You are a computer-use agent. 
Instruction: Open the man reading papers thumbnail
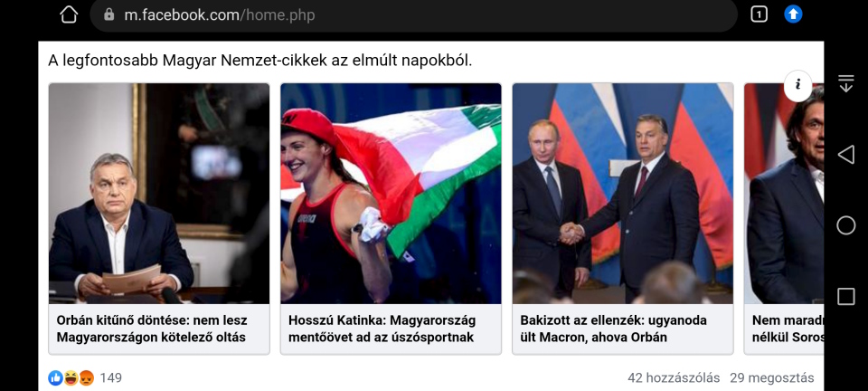pyautogui.click(x=159, y=194)
